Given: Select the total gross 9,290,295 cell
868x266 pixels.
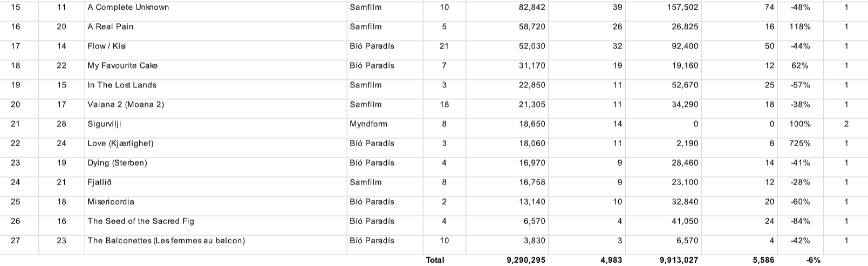Looking at the screenshot, I should click(526, 260).
